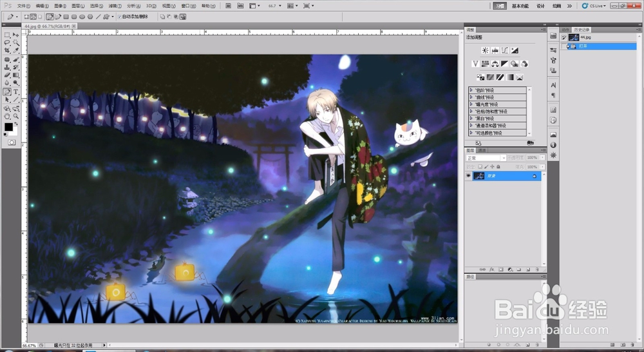Choose the Ellipse shape option
This screenshot has height=352, width=644.
82,17
